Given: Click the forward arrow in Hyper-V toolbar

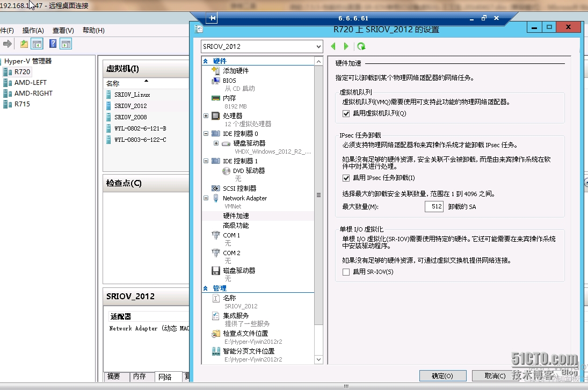Looking at the screenshot, I should click(x=7, y=44).
